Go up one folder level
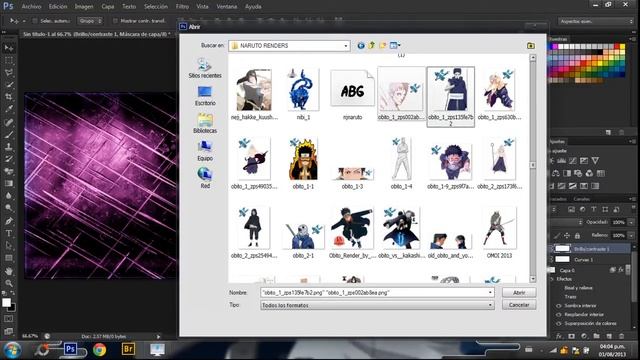This screenshot has height=360, width=640. tap(372, 46)
